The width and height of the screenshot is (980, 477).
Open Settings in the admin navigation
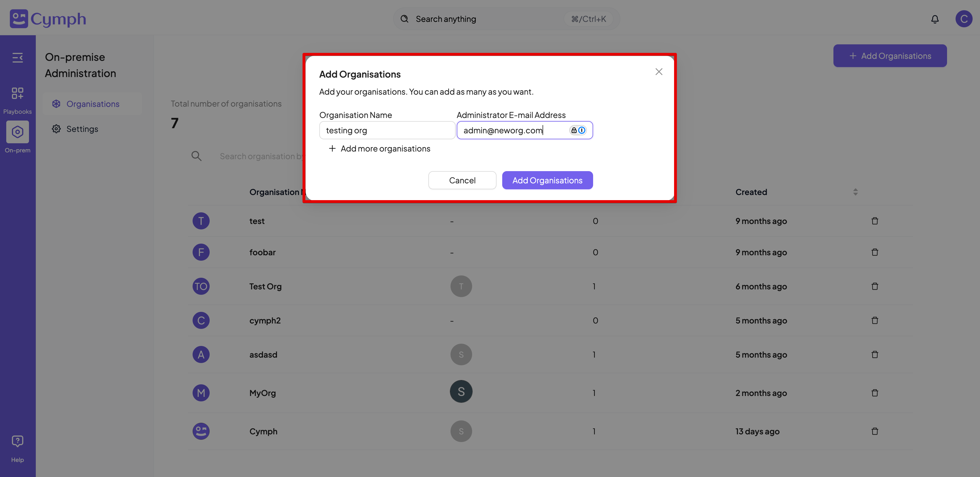point(82,129)
